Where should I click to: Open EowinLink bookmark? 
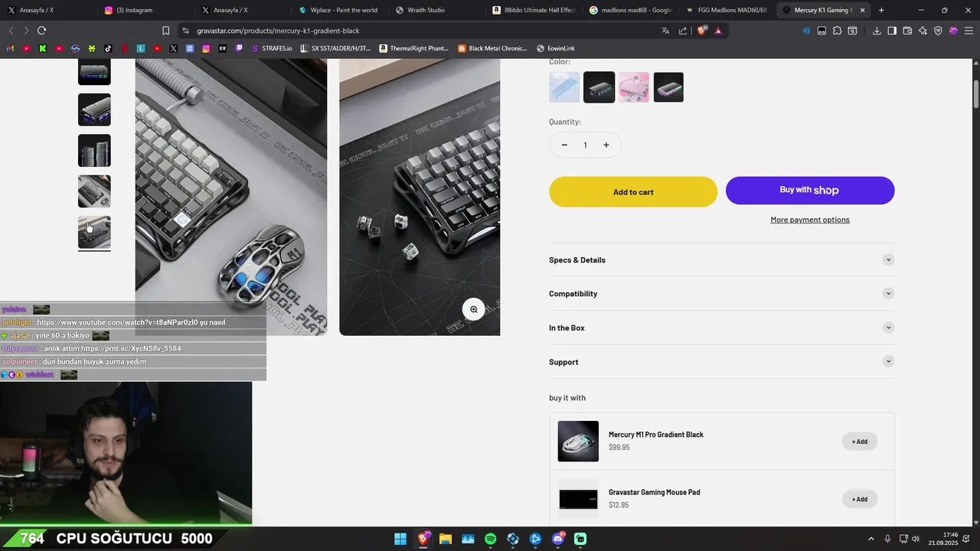[556, 48]
